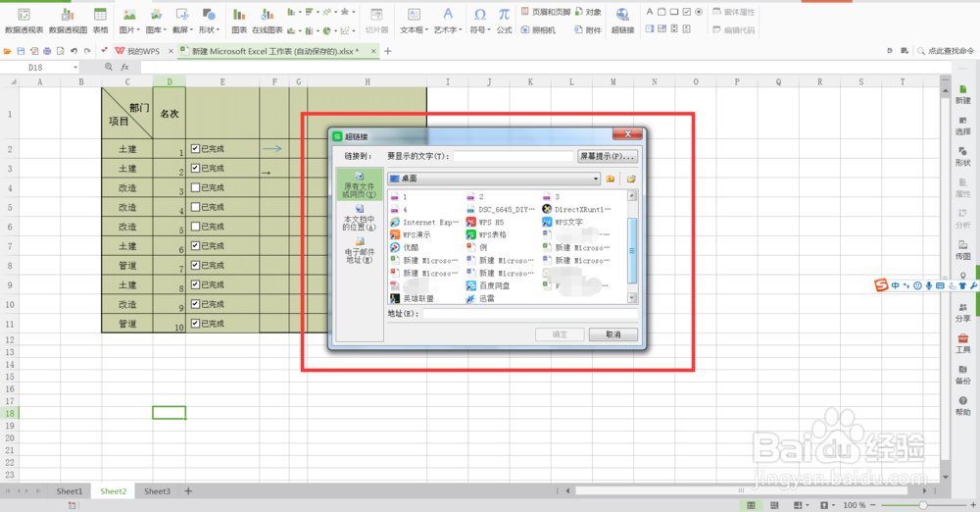
Task: Check the 已完成 checkbox in row 6
Action: (x=196, y=227)
